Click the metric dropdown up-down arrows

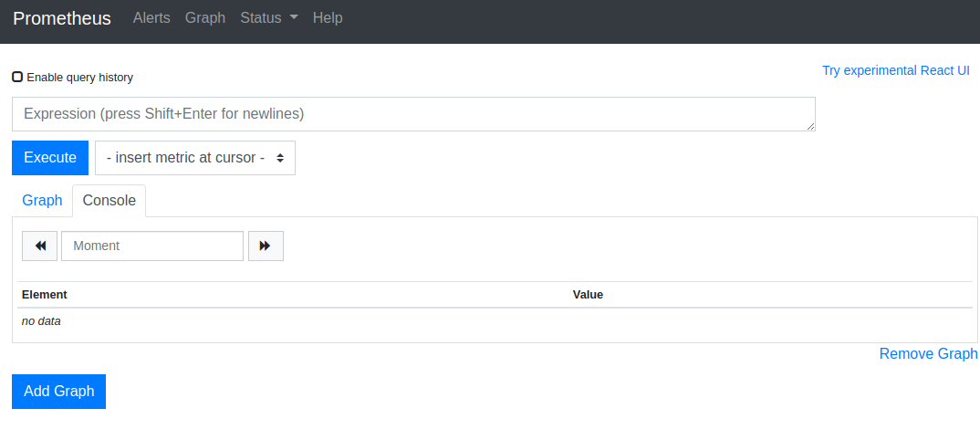281,158
